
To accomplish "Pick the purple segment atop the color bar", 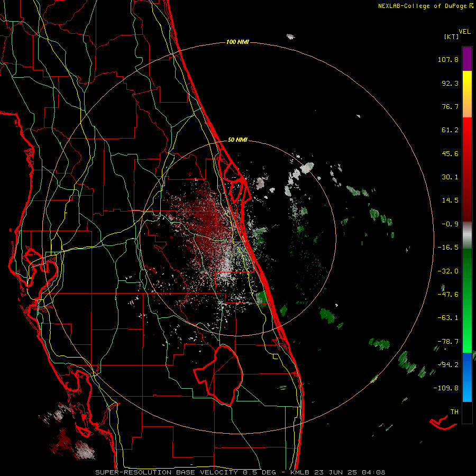I will [x=467, y=59].
